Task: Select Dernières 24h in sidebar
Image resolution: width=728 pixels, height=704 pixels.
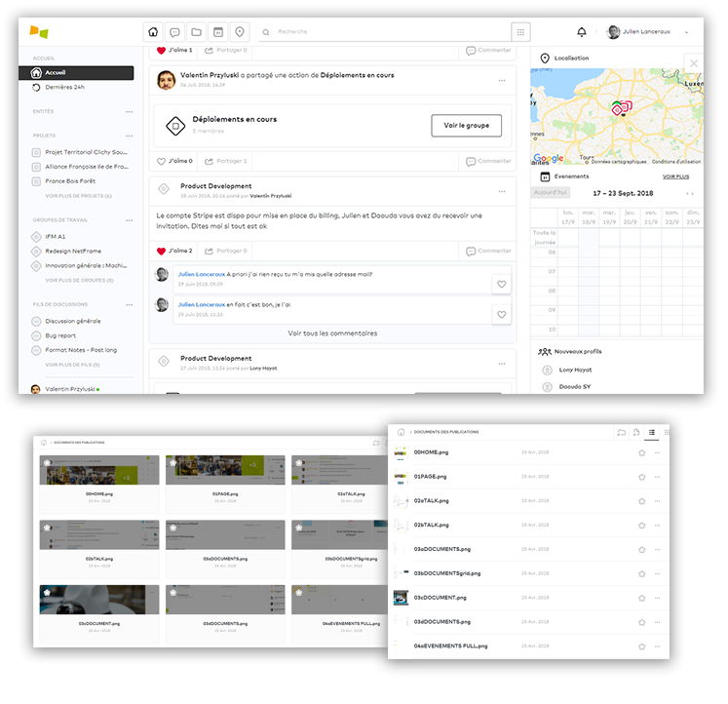Action: pyautogui.click(x=65, y=87)
